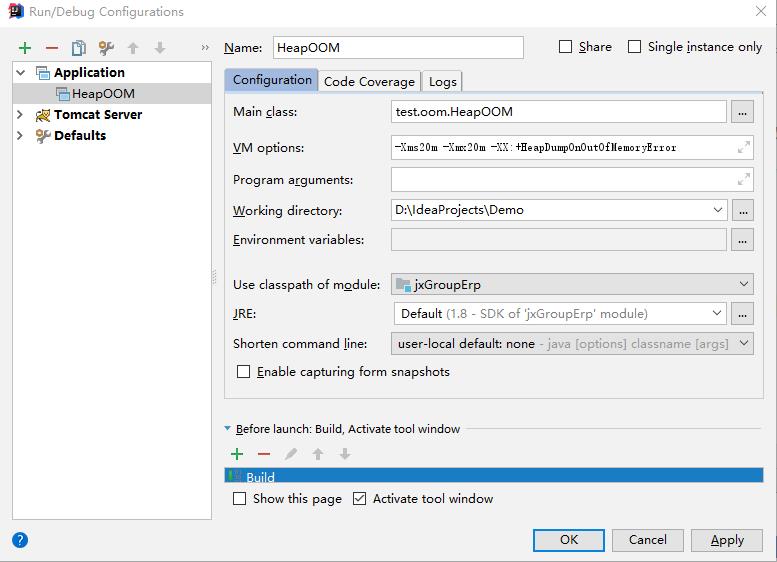Expand the VM options field editor

coord(743,147)
